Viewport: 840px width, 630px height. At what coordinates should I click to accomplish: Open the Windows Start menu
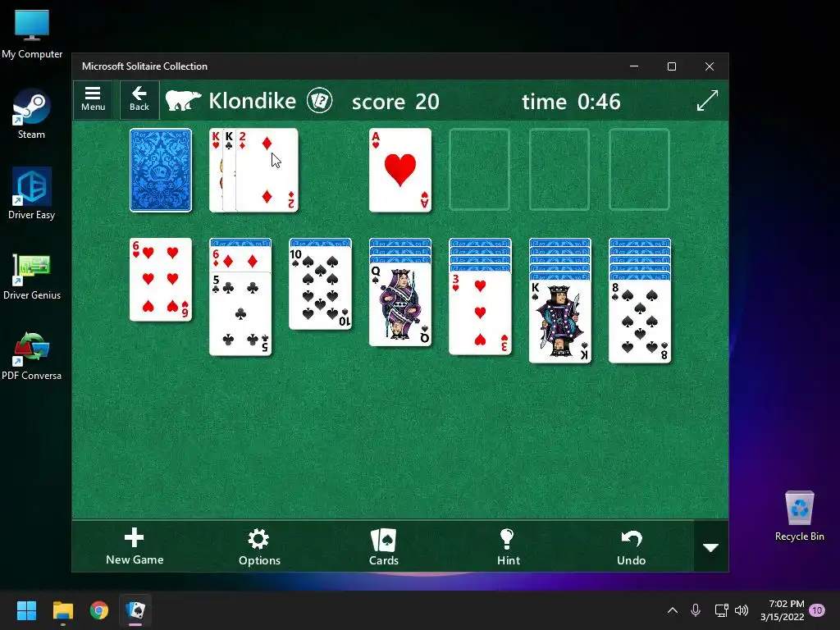(x=26, y=610)
